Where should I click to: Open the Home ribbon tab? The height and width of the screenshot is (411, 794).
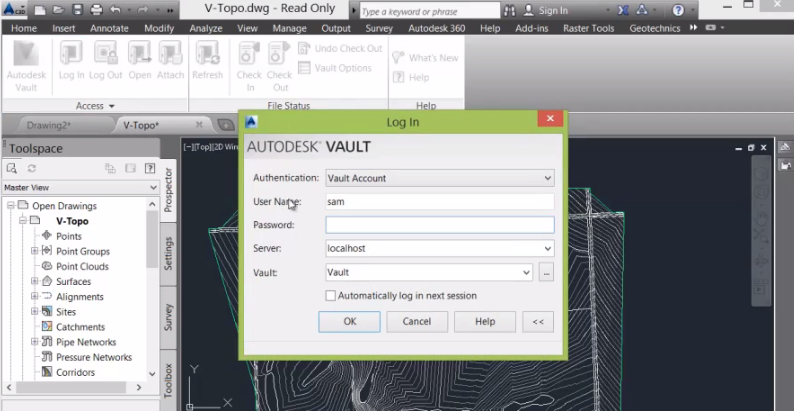(x=24, y=28)
